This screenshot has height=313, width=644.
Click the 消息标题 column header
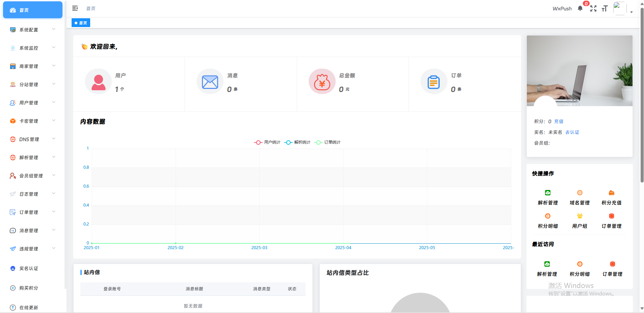[x=195, y=289]
